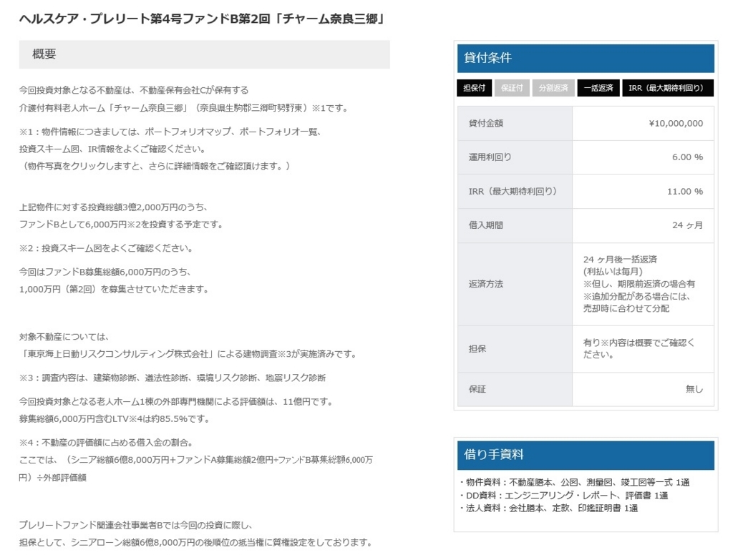Click the 無し guarantee value
733x560 pixels.
click(x=694, y=389)
